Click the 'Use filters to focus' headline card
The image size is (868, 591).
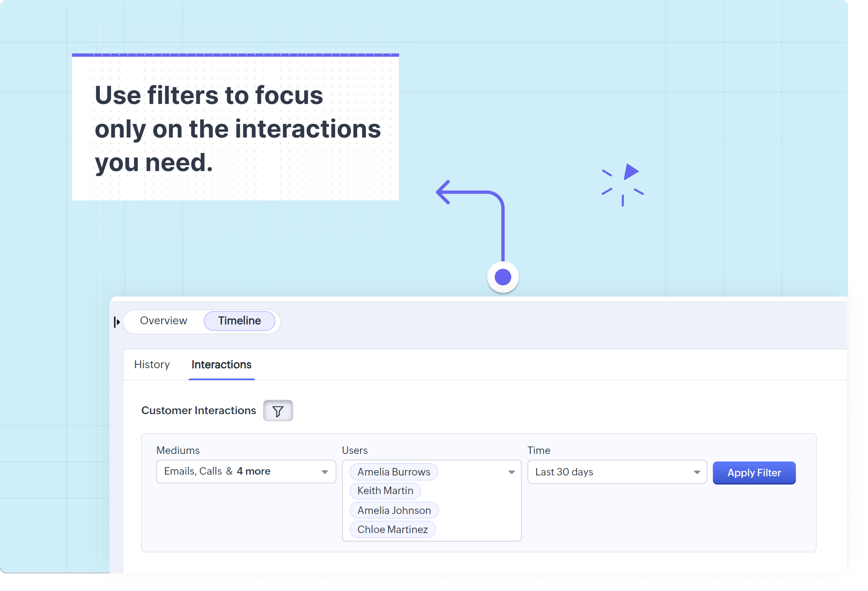point(235,128)
